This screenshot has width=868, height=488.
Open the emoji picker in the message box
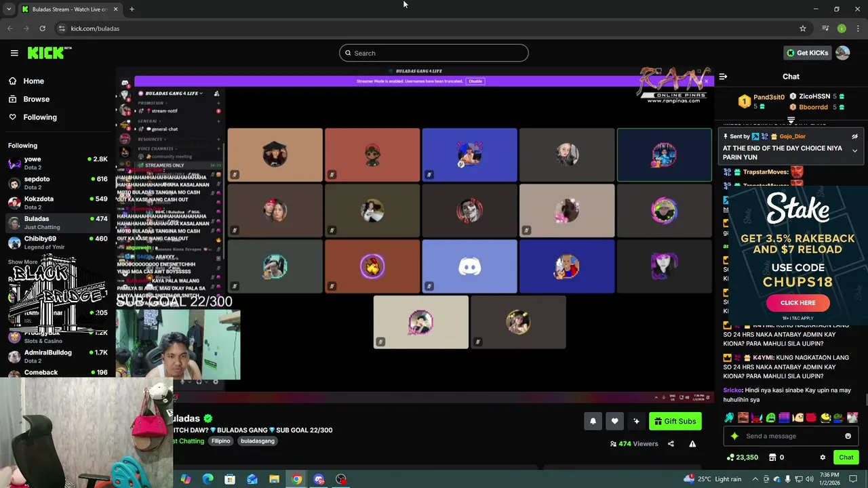pyautogui.click(x=848, y=436)
